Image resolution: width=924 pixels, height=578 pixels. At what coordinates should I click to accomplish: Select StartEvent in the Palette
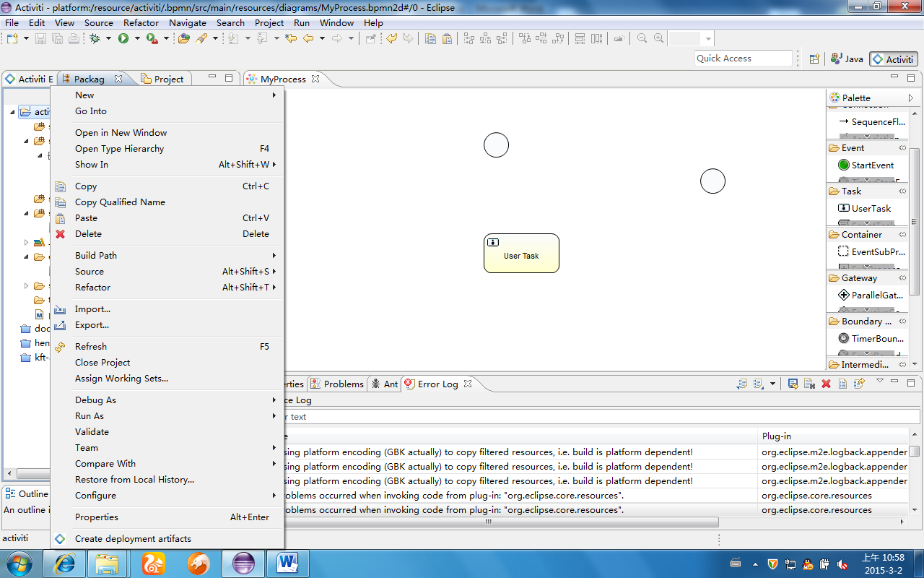pos(866,165)
